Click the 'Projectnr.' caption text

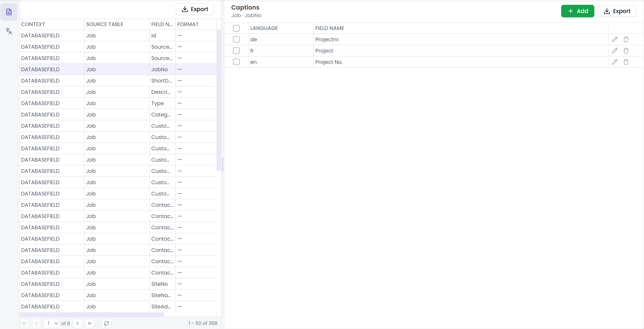[327, 40]
